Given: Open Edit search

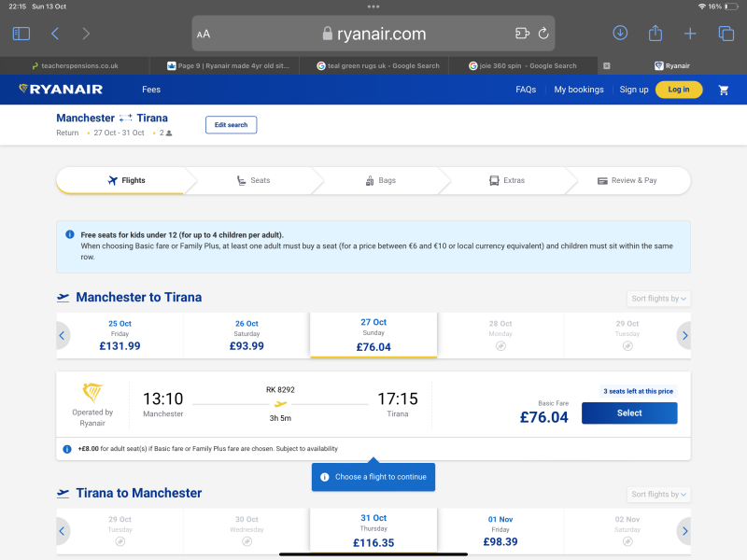Looking at the screenshot, I should (231, 124).
